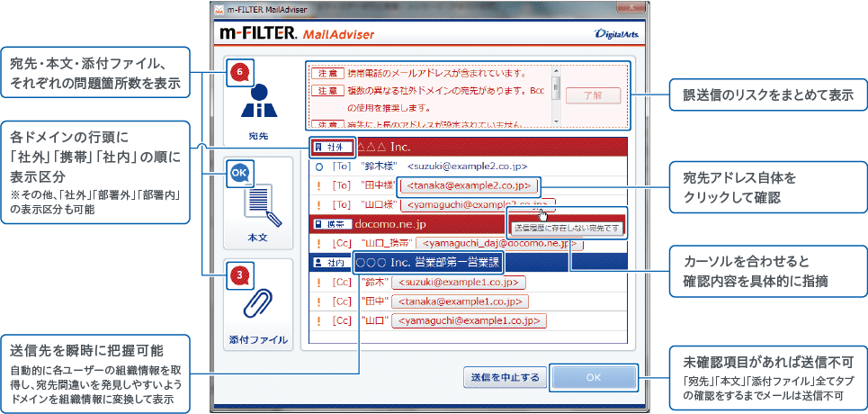Confirm address <tanaka@example2.co.jp>

point(469,185)
